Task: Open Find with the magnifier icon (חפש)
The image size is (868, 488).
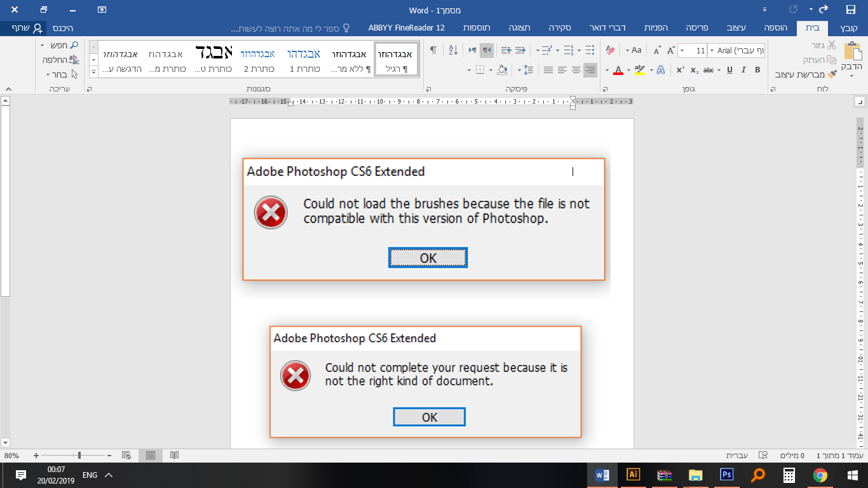Action: tap(74, 45)
